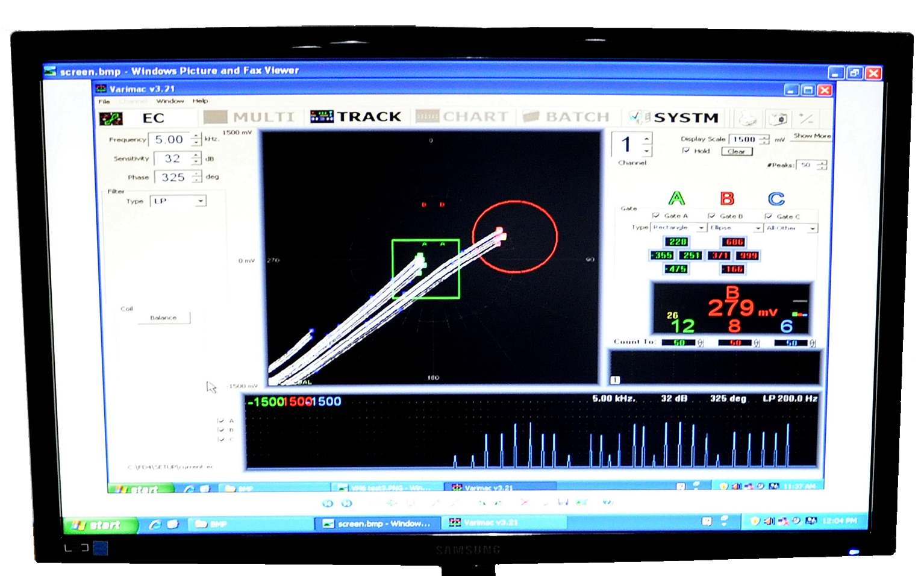
Task: Uncheck the Gate A checkbox
Action: pyautogui.click(x=656, y=216)
